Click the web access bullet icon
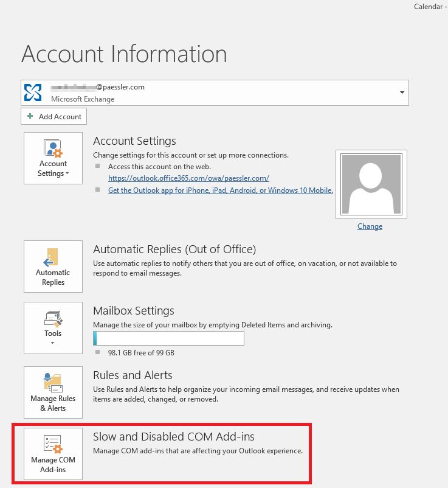The width and height of the screenshot is (448, 488). point(97,167)
